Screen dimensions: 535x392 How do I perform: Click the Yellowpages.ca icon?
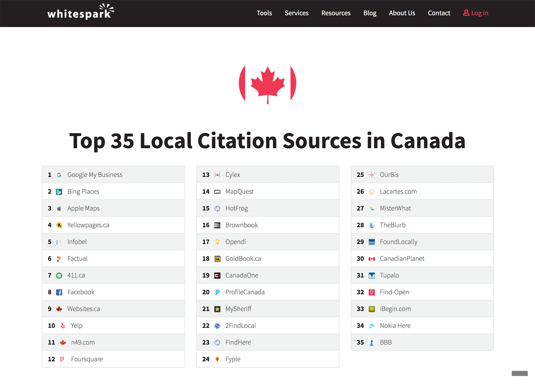(59, 225)
